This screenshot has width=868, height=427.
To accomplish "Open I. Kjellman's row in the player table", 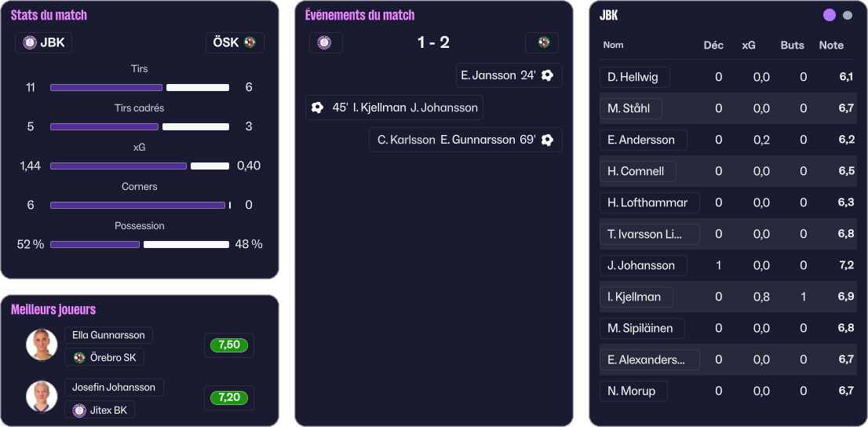I will pyautogui.click(x=634, y=297).
